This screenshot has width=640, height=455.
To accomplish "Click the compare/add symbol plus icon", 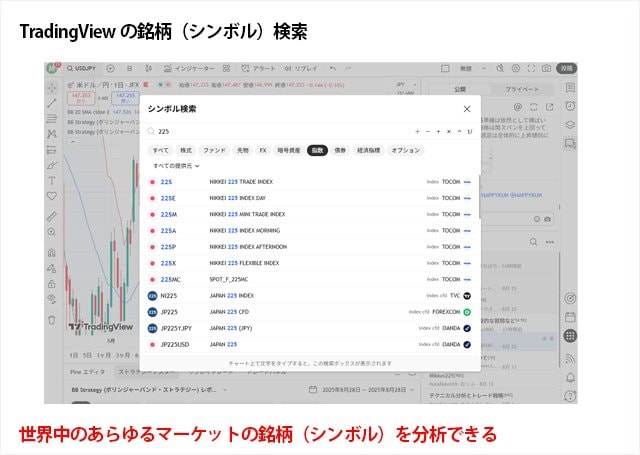I will click(x=110, y=69).
